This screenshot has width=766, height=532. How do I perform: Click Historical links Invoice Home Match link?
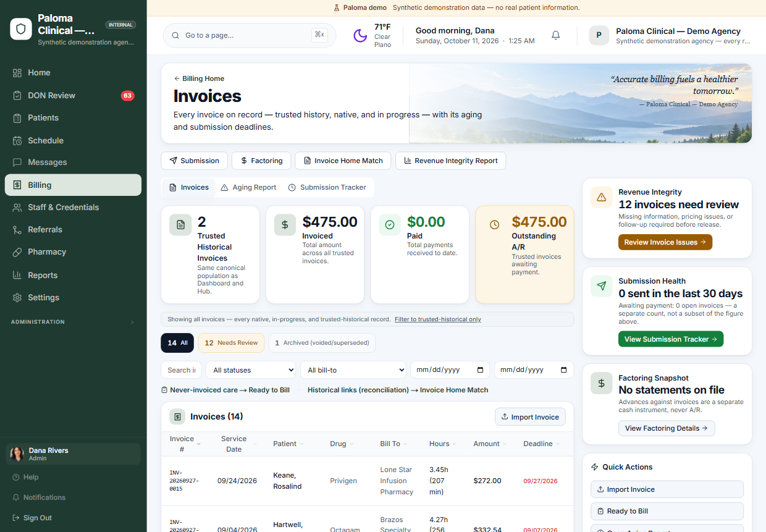pyautogui.click(x=398, y=390)
